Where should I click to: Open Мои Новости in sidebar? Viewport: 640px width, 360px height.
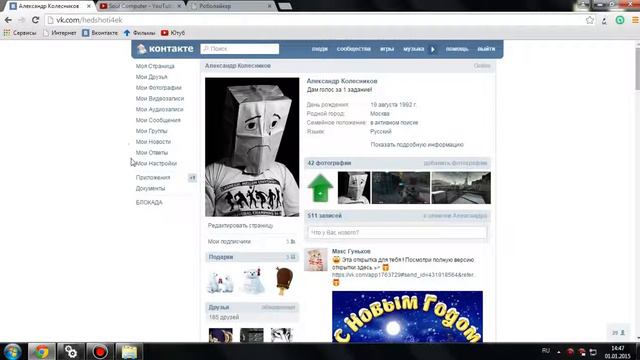153,142
